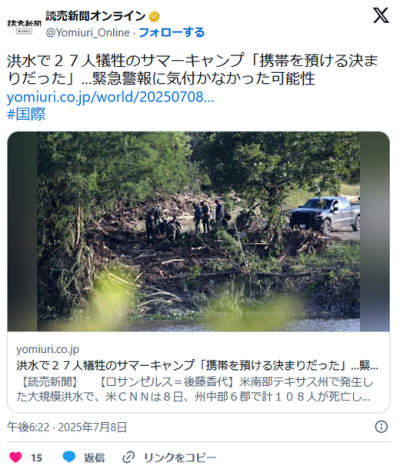Click フォローする to follow account
The height and width of the screenshot is (469, 400).
pyautogui.click(x=171, y=32)
